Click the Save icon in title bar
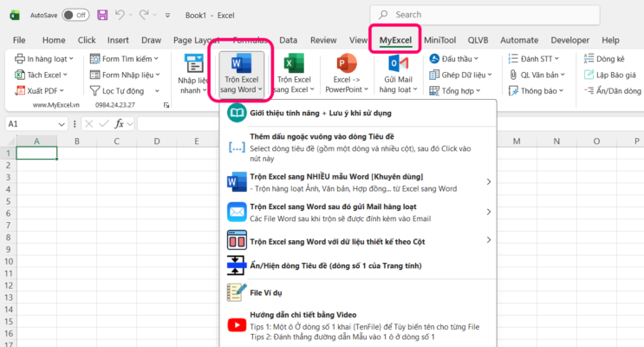This screenshot has width=644, height=347. click(x=102, y=15)
